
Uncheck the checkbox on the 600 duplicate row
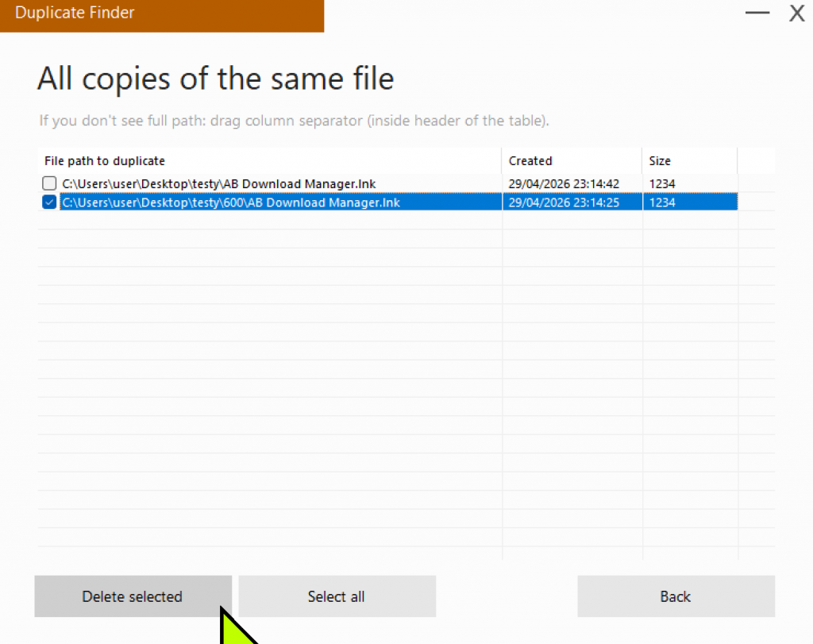click(48, 202)
